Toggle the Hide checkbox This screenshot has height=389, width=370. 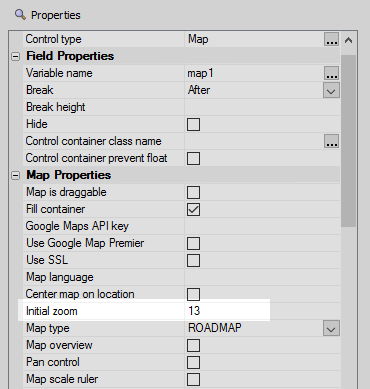click(x=194, y=124)
